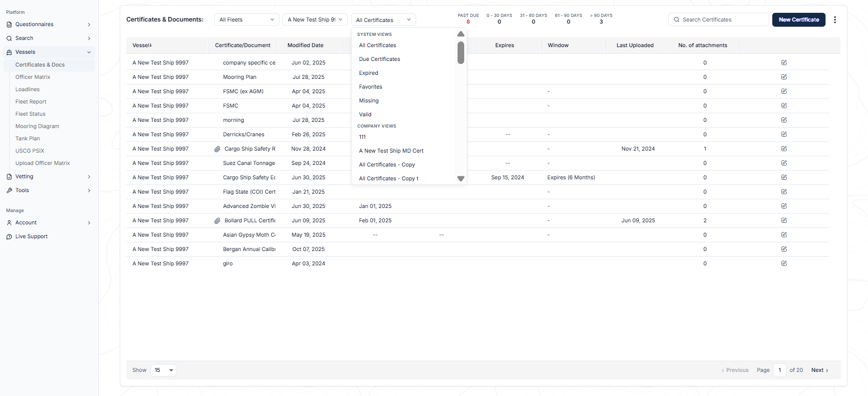Screen dimensions: 868x396
Task: Open the attachment paperclip on Cargo Ship Safety R
Action: click(x=218, y=149)
